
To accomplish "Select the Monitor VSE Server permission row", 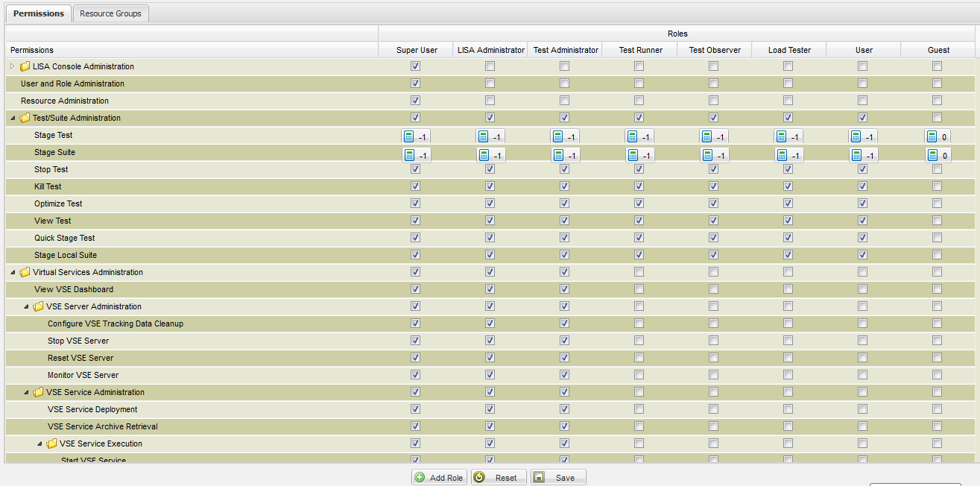I will click(x=83, y=375).
